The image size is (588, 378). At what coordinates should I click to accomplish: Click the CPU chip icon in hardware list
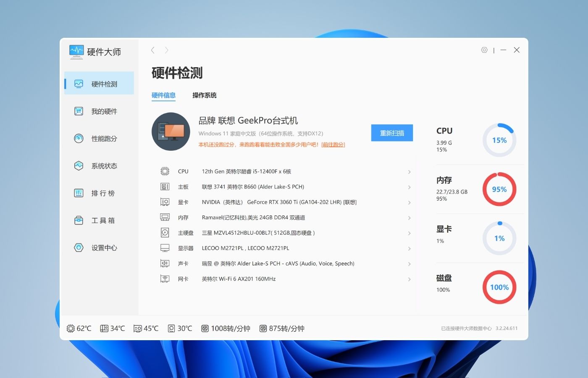[165, 171]
